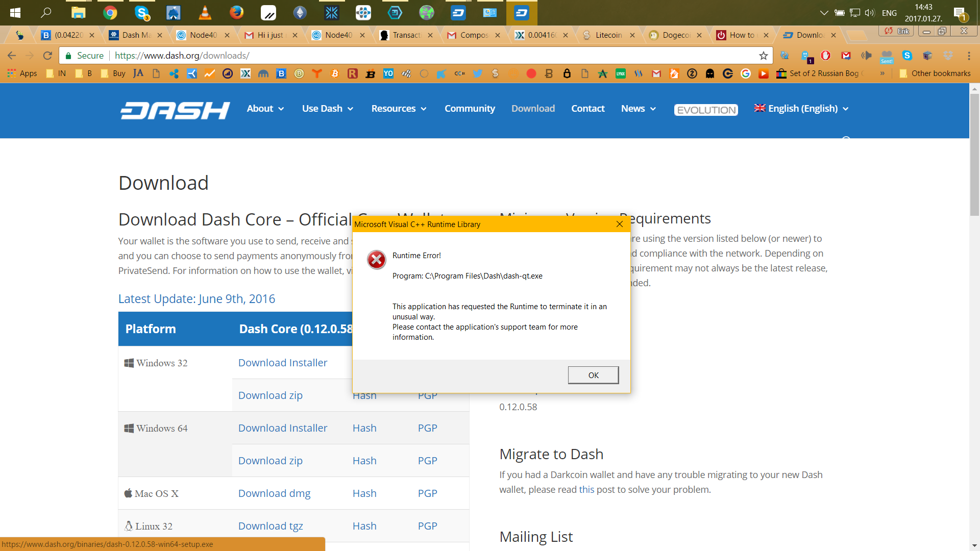Show hidden system tray icons

click(823, 13)
